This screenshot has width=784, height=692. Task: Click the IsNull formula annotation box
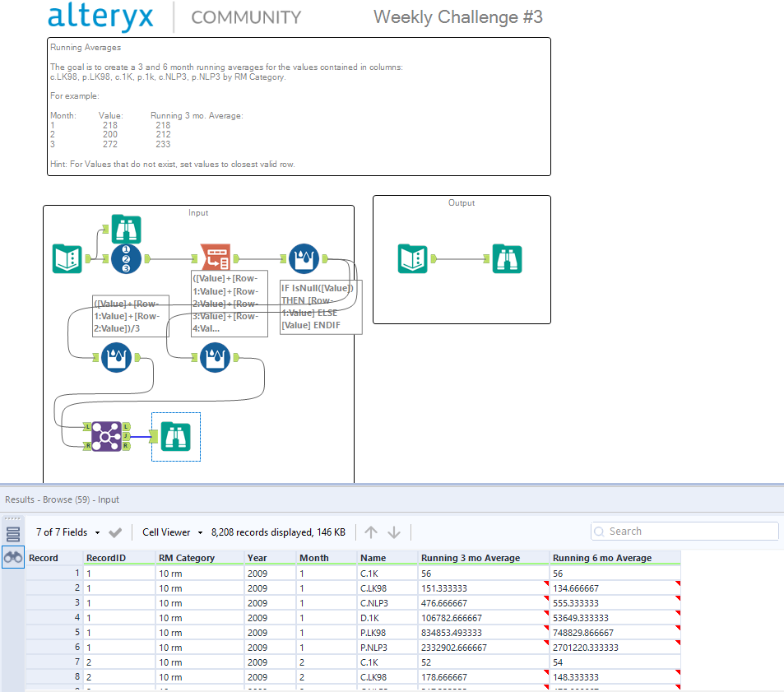pyautogui.click(x=321, y=306)
